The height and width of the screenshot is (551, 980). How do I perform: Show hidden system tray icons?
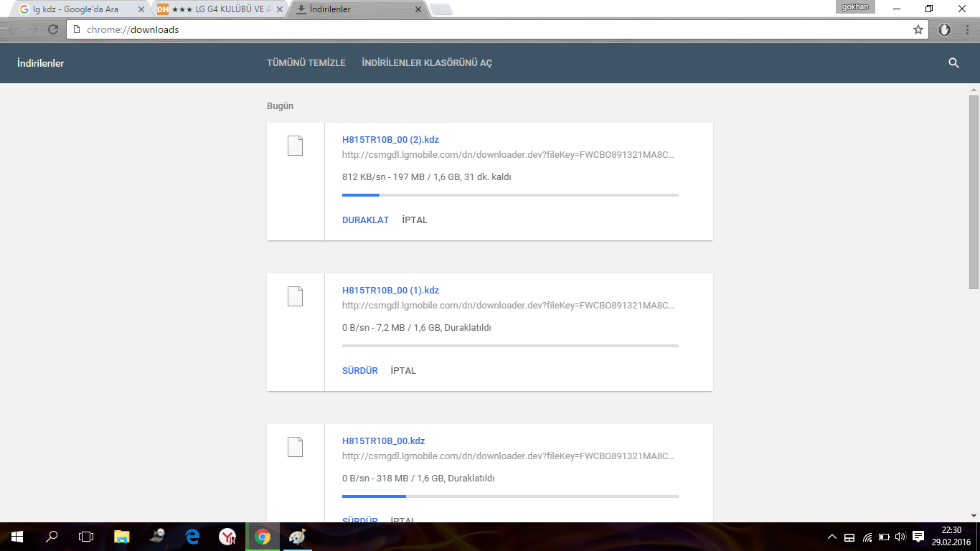click(x=832, y=537)
